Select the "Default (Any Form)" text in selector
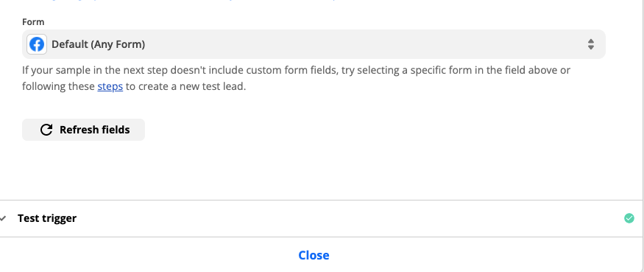Image resolution: width=644 pixels, height=272 pixels. (x=98, y=44)
